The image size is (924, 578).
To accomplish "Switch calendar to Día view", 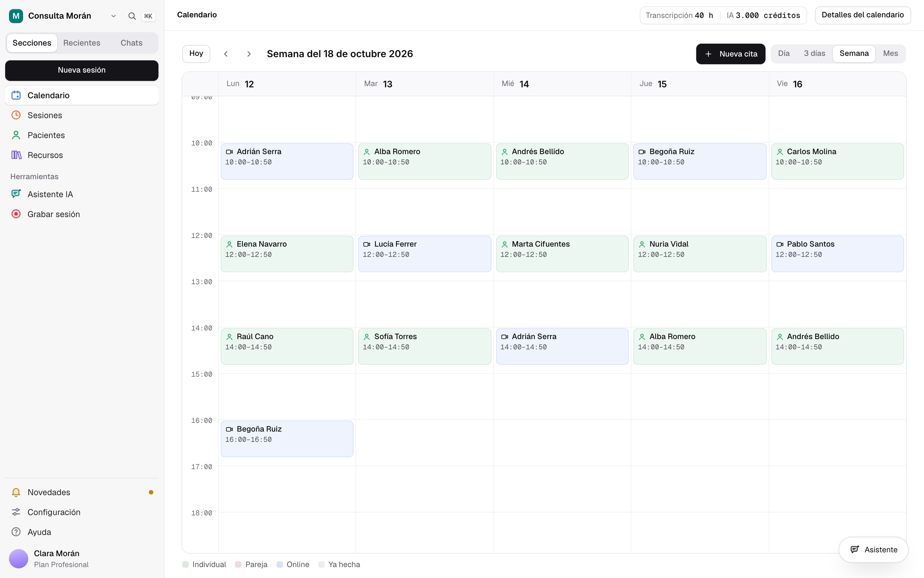I will pyautogui.click(x=784, y=54).
